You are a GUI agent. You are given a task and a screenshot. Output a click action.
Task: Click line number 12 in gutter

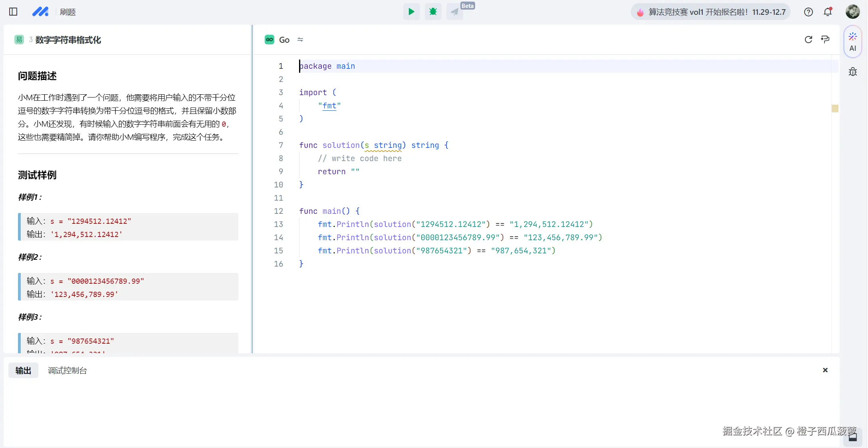pos(278,211)
